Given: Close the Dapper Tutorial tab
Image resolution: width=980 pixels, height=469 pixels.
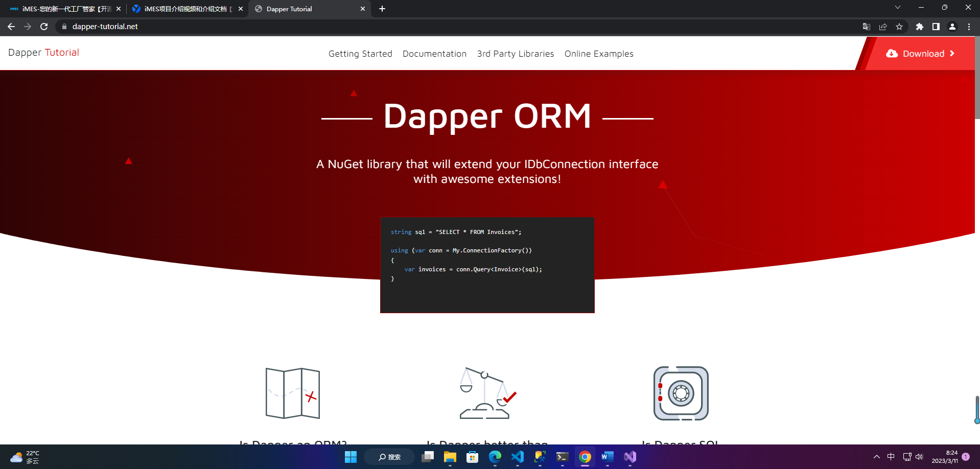Looking at the screenshot, I should [x=363, y=9].
